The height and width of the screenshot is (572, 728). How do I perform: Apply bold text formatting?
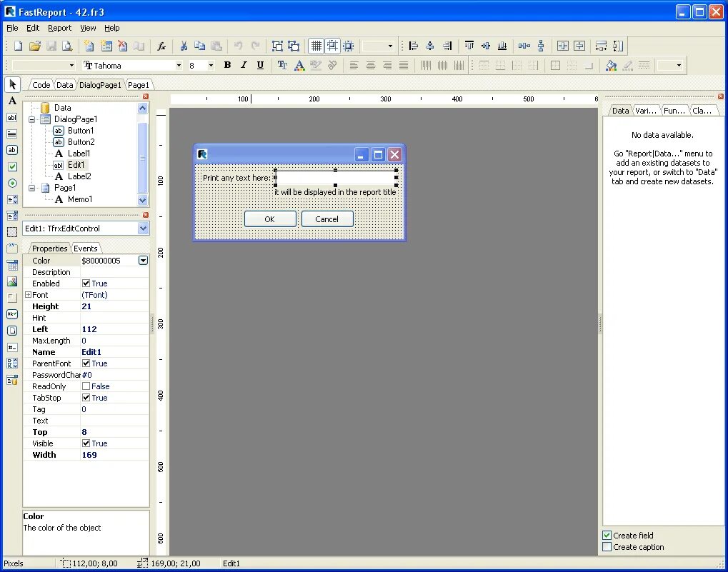tap(226, 65)
